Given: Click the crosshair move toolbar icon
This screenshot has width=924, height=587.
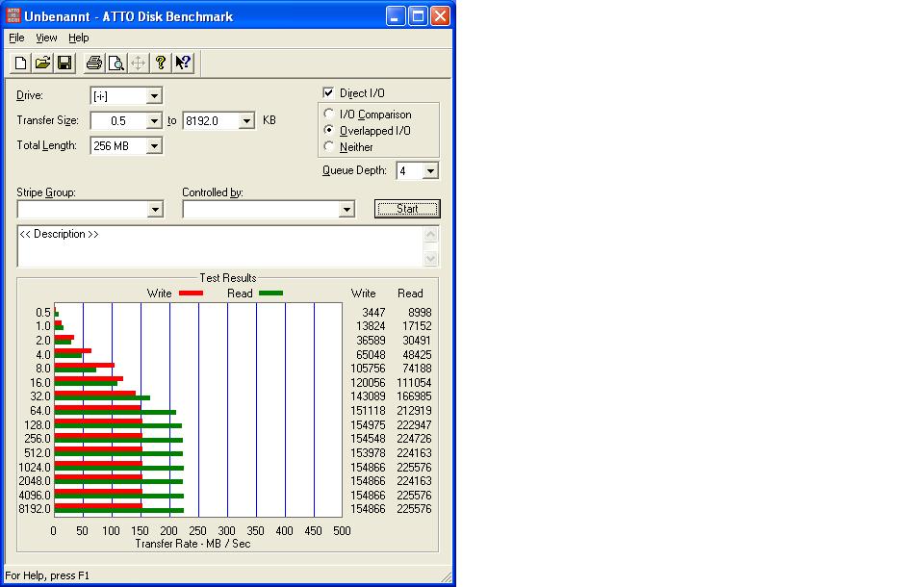Looking at the screenshot, I should [x=138, y=63].
